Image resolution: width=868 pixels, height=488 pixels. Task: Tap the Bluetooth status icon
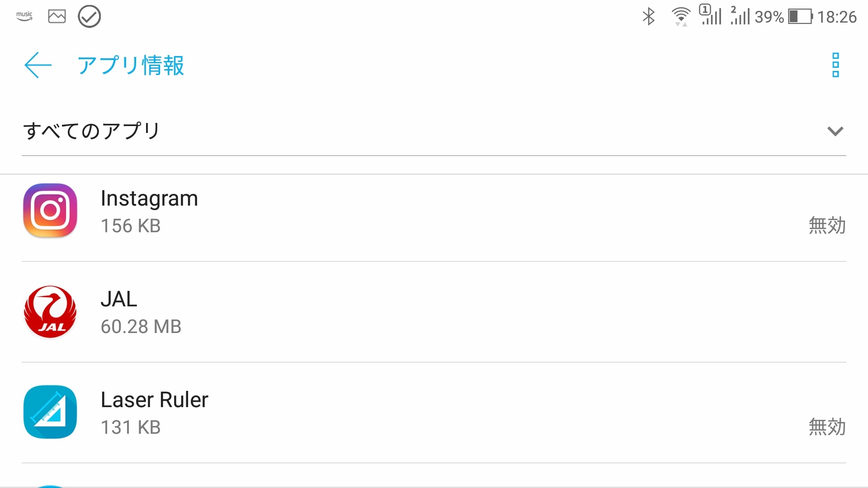[649, 17]
